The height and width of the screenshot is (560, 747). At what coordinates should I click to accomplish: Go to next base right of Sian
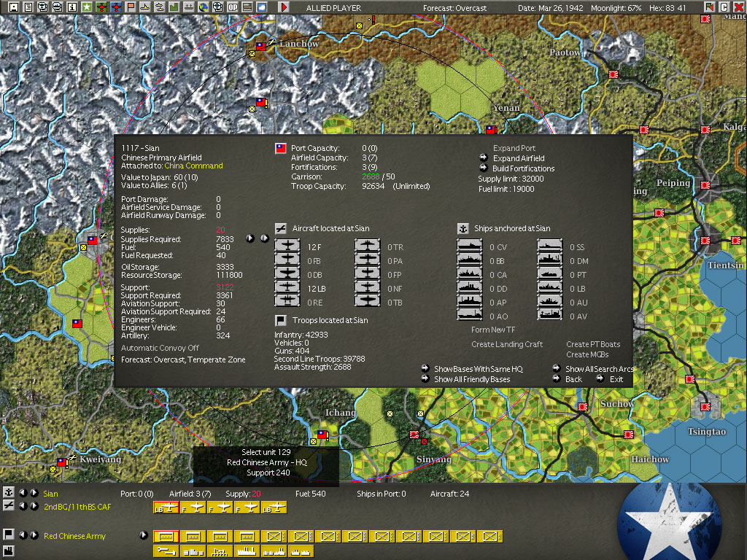point(34,493)
